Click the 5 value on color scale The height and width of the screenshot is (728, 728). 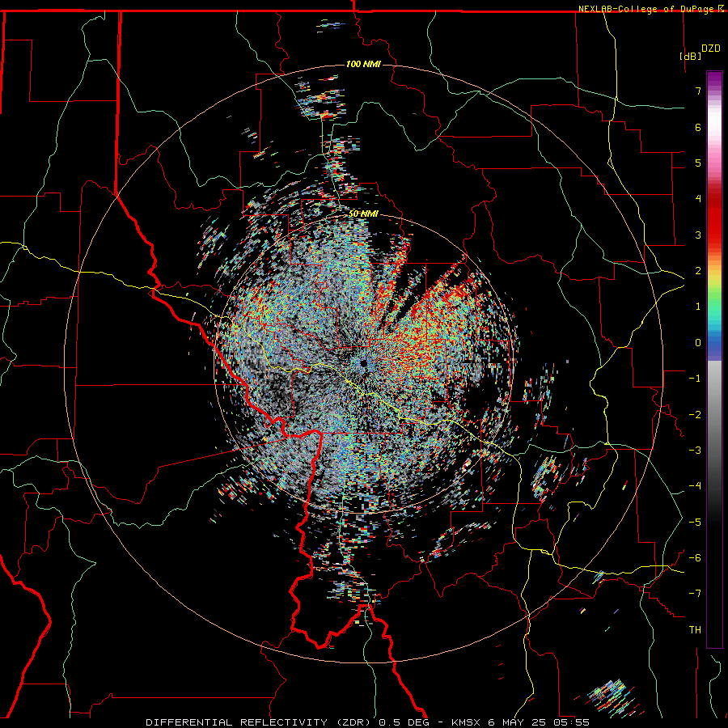[x=698, y=163]
